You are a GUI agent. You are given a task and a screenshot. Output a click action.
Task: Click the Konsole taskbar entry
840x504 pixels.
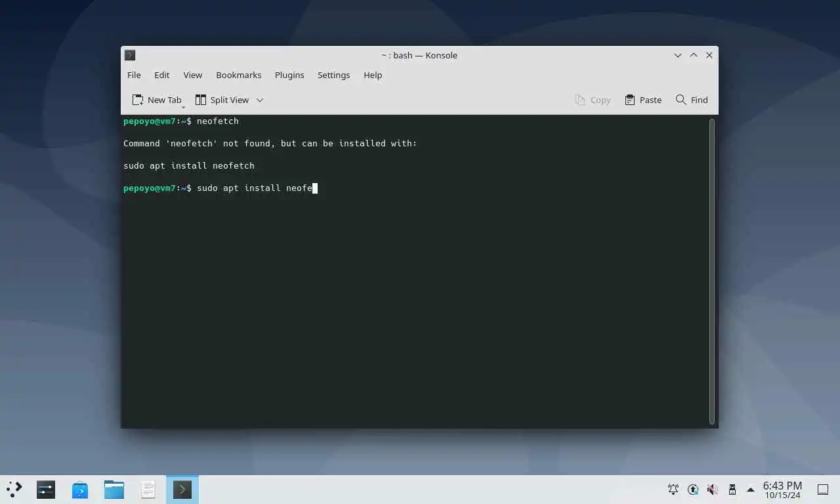182,489
